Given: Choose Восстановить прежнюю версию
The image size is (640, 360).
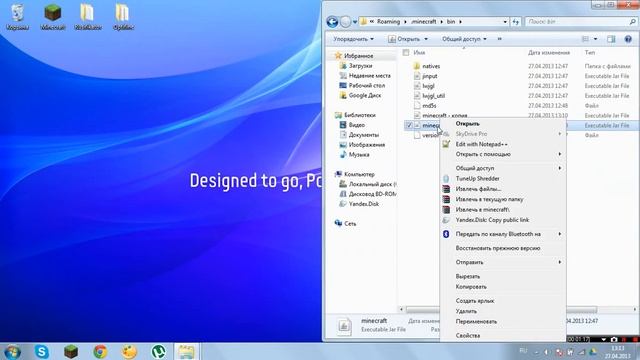Looking at the screenshot, I should coord(503,248).
